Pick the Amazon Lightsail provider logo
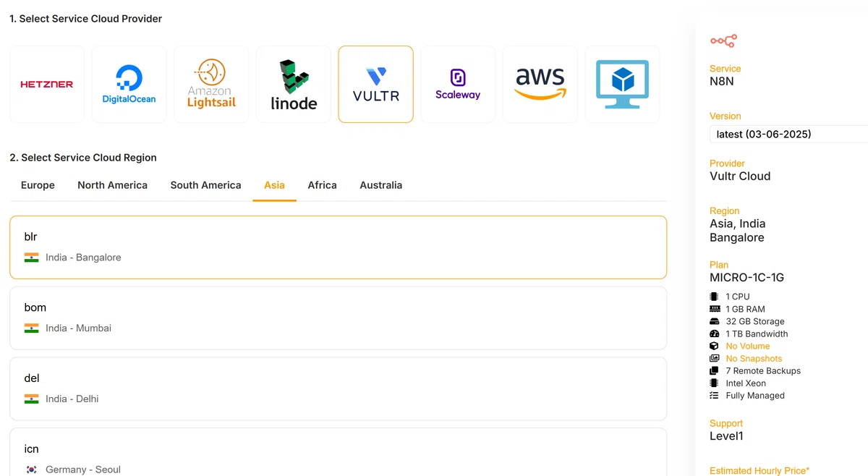 point(211,85)
